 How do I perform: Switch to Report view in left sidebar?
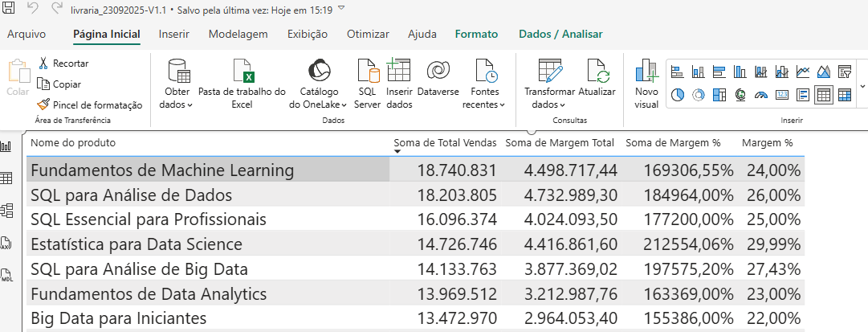pyautogui.click(x=6, y=146)
